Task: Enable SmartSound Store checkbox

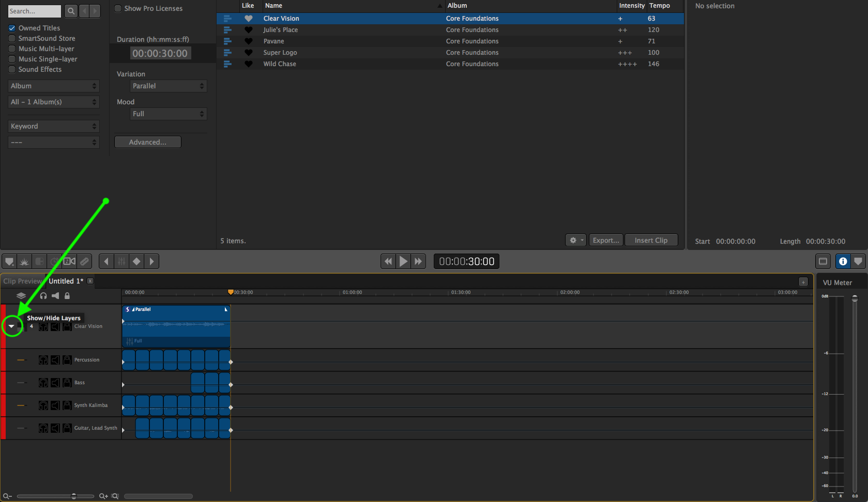Action: point(12,38)
